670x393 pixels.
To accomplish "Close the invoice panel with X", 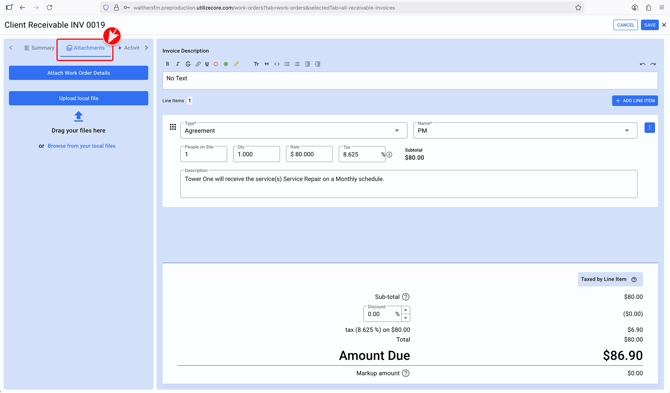I will 664,25.
